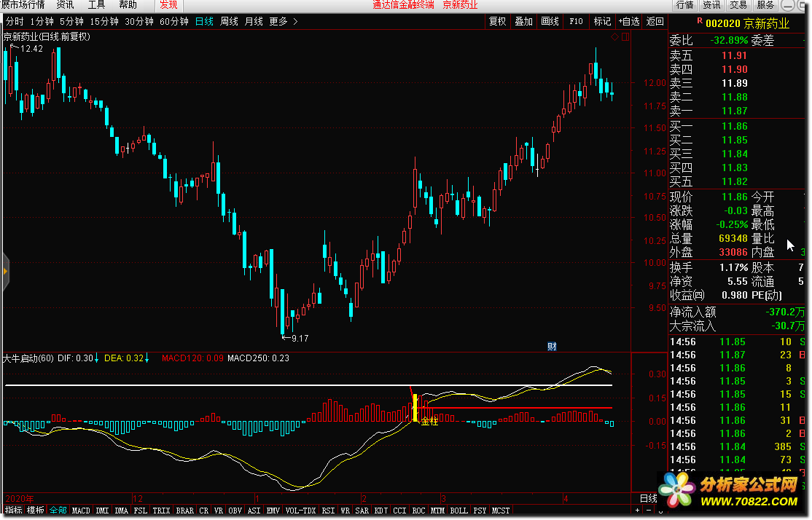The width and height of the screenshot is (812, 520).
Task: Click the 标记 mark button
Action: point(602,21)
